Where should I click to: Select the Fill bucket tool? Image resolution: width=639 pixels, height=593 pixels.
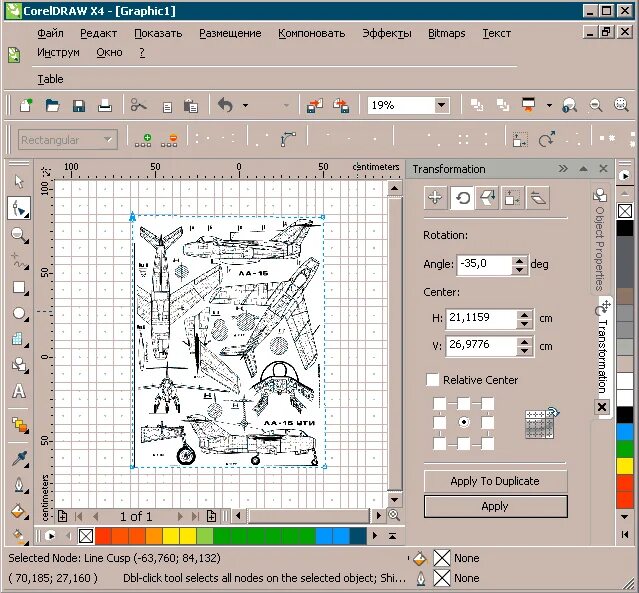tap(19, 510)
